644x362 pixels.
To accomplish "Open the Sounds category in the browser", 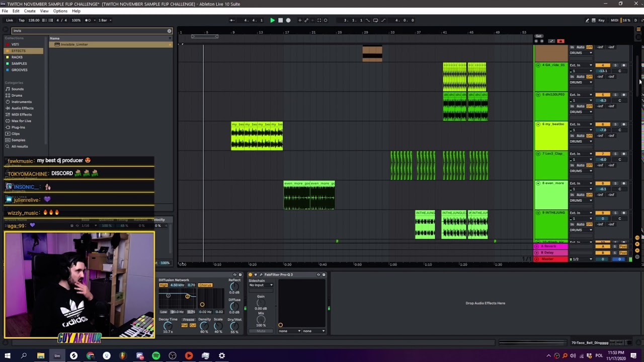I will tap(17, 89).
